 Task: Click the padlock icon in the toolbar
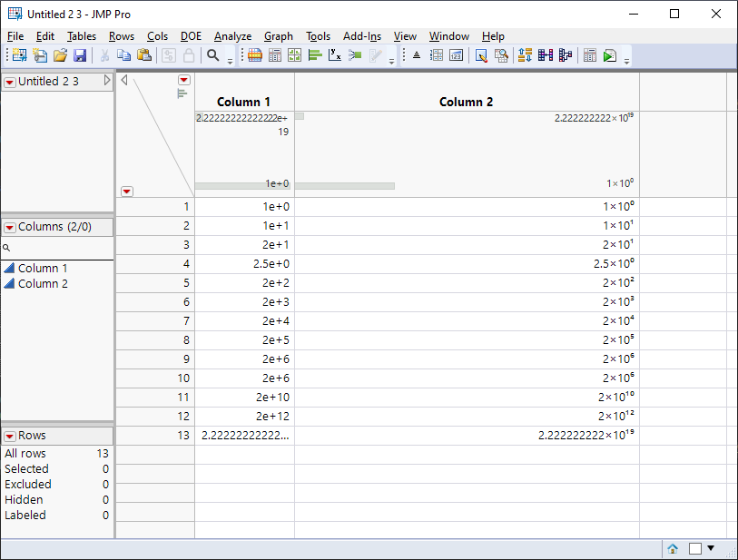click(189, 55)
